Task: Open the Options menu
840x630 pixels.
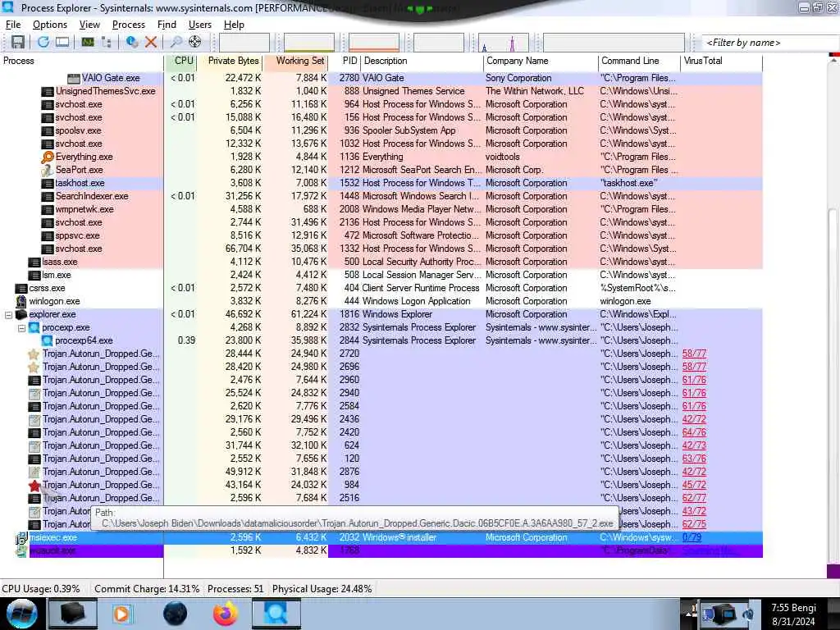Action: [50, 25]
